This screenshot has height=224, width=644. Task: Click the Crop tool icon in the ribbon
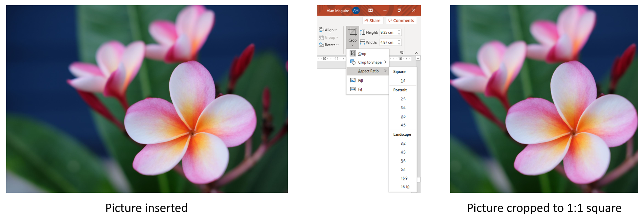[x=352, y=32]
